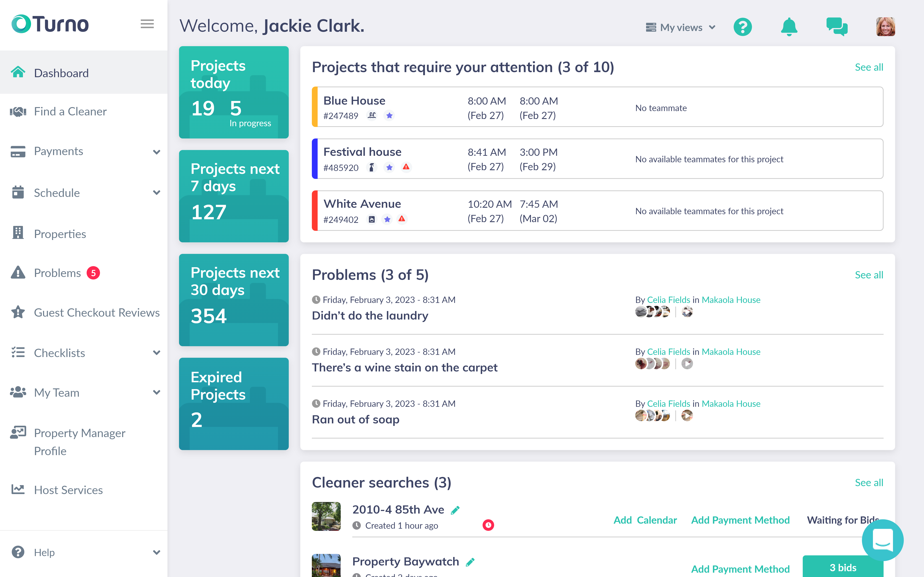Open the notifications bell
This screenshot has height=577, width=924.
[790, 27]
